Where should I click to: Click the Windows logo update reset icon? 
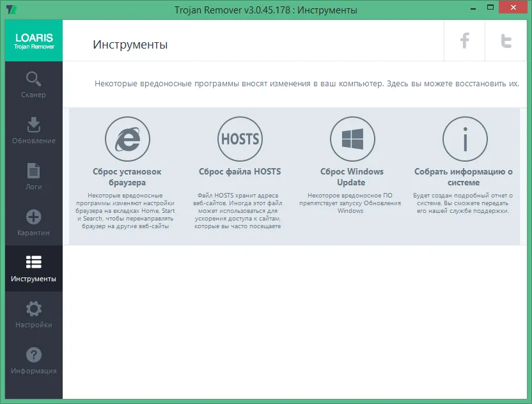point(352,139)
